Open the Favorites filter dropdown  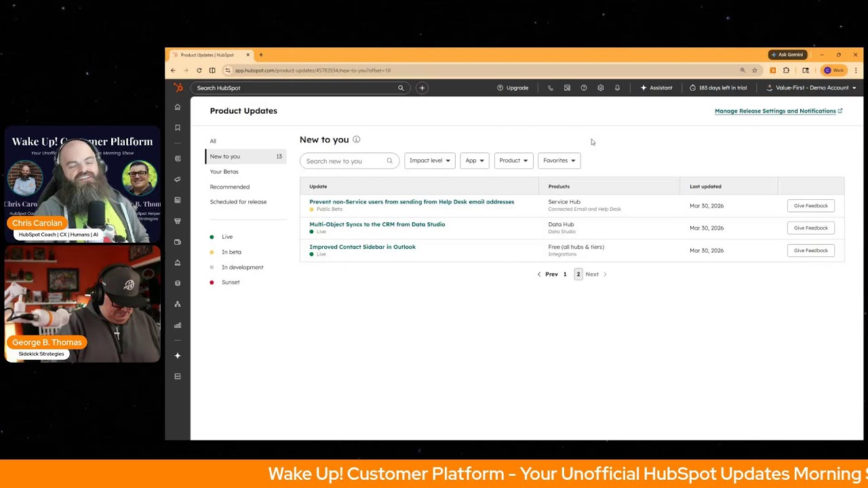coord(559,161)
